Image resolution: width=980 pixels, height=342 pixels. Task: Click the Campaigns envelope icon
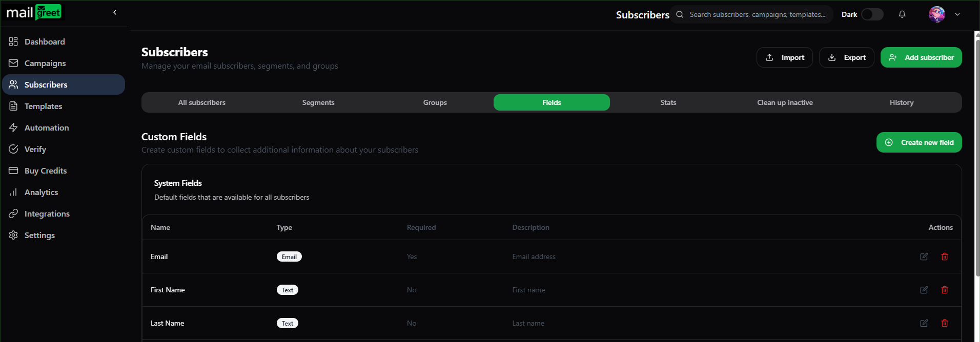[x=13, y=63]
